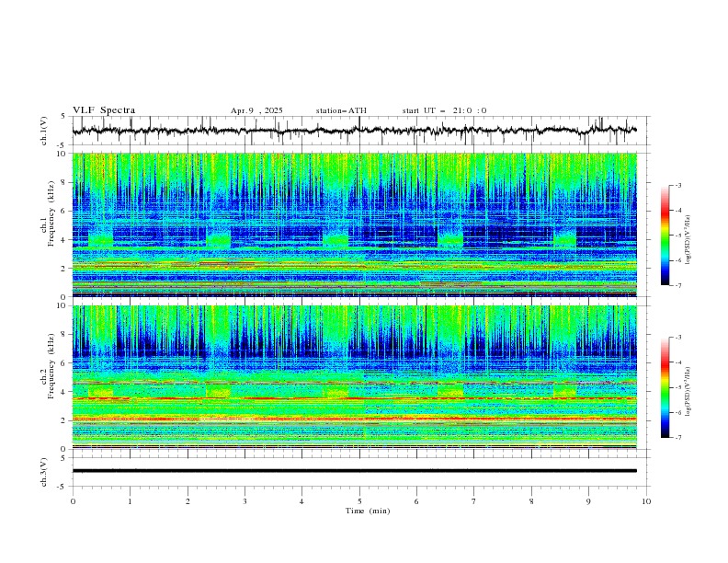Click the "8" tick on the time axis

point(531,501)
